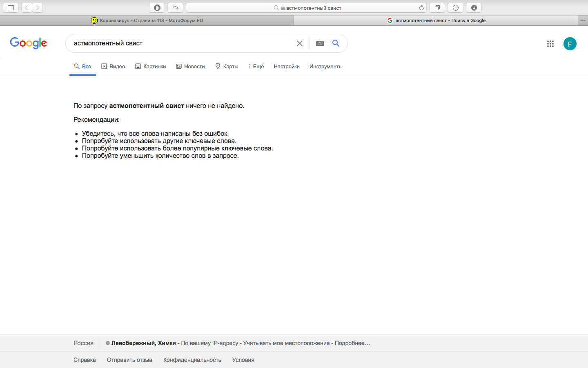588x368 pixels.
Task: Toggle the Safari sidebar button
Action: [x=11, y=8]
